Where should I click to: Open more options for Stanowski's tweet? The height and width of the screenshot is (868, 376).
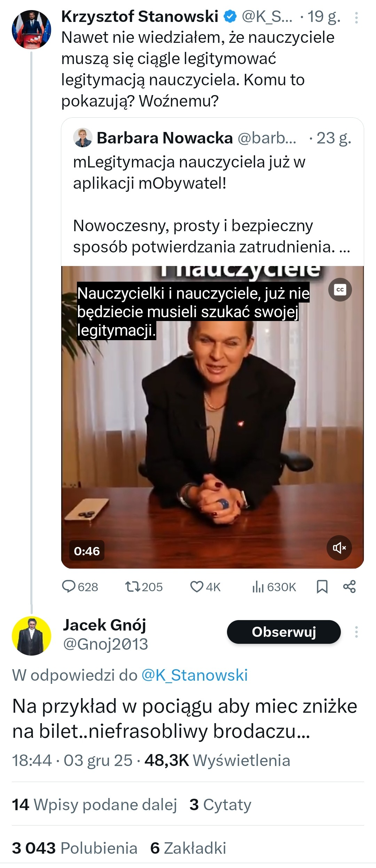[356, 18]
